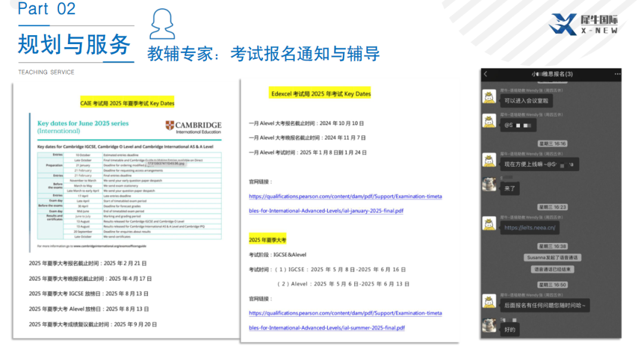This screenshot has height=349, width=644.
Task: Click the X-NEW 犀牛国际 logo
Action: click(584, 24)
